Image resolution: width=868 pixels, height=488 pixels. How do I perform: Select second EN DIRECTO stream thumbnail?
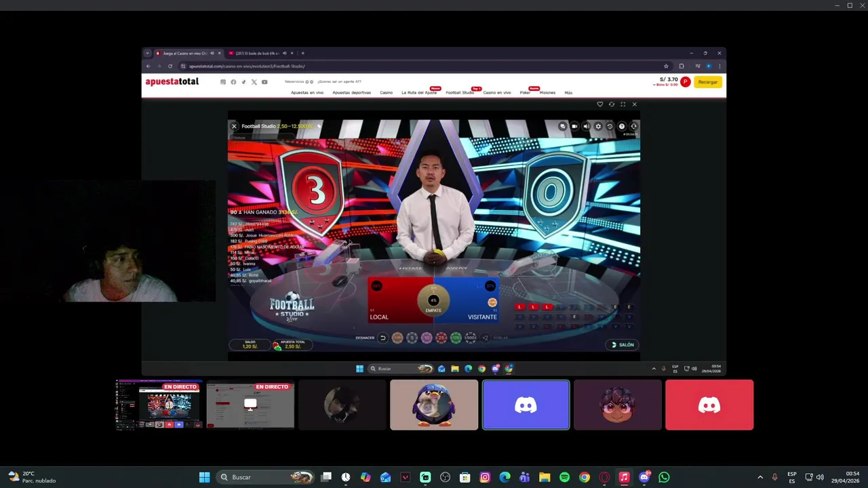250,405
